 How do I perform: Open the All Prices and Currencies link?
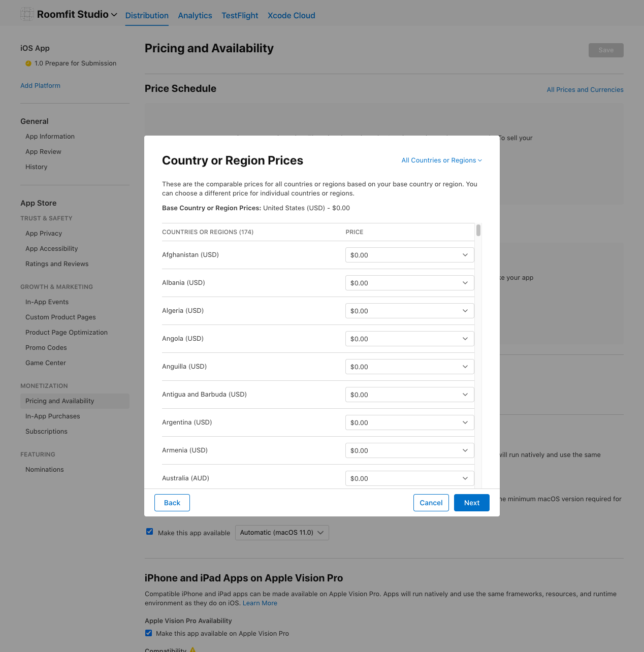point(585,90)
